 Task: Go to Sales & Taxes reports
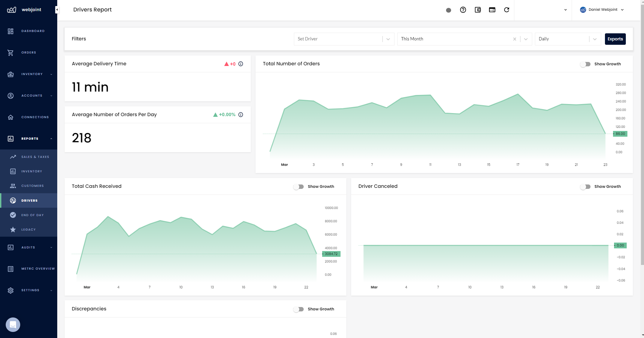coord(35,157)
